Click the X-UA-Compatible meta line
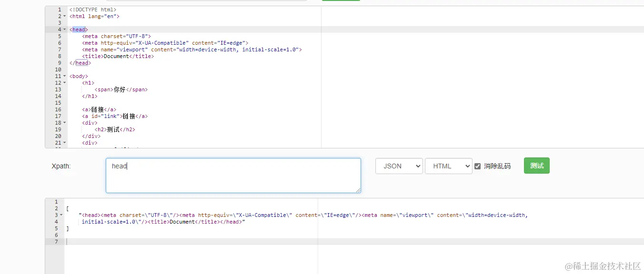644x274 pixels. [x=165, y=43]
